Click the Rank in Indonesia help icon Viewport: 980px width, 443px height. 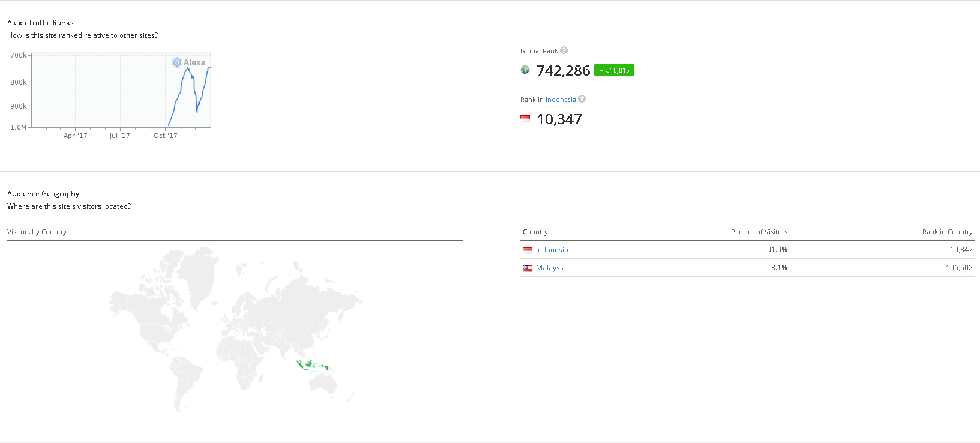[x=582, y=99]
